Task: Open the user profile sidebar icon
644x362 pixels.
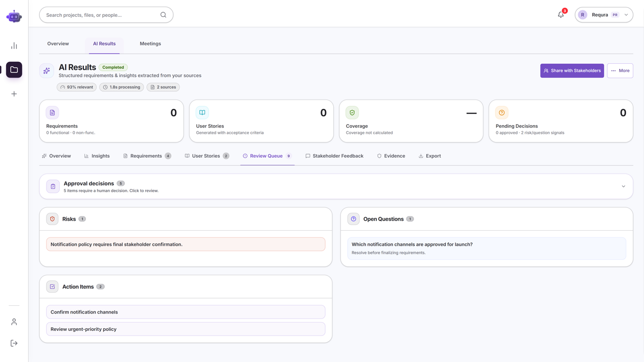Action: point(14,322)
